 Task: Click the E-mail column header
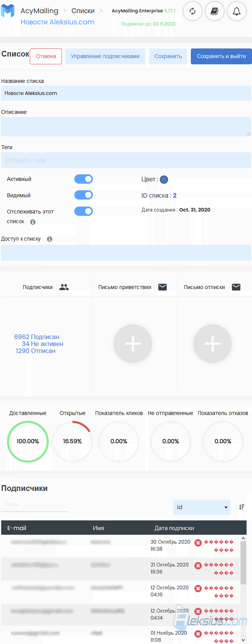coord(17,528)
